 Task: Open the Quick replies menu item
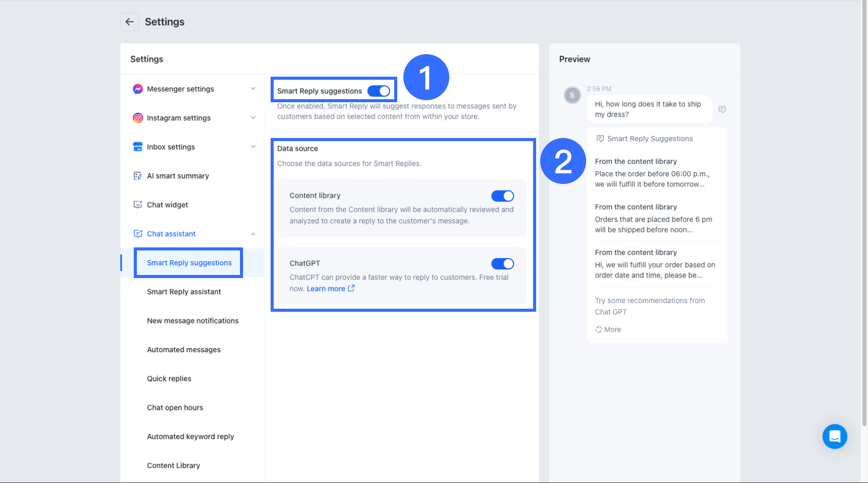click(x=169, y=378)
